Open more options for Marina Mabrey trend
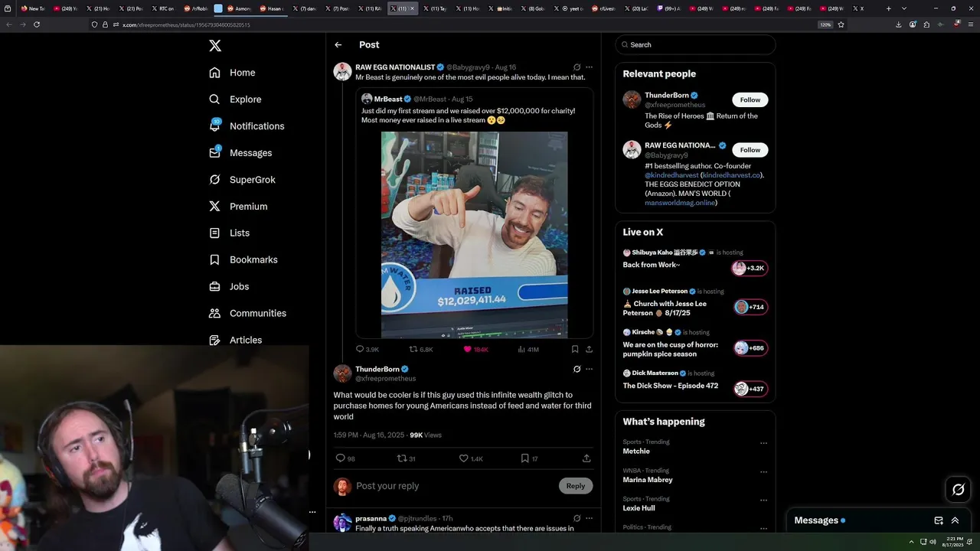 click(763, 471)
